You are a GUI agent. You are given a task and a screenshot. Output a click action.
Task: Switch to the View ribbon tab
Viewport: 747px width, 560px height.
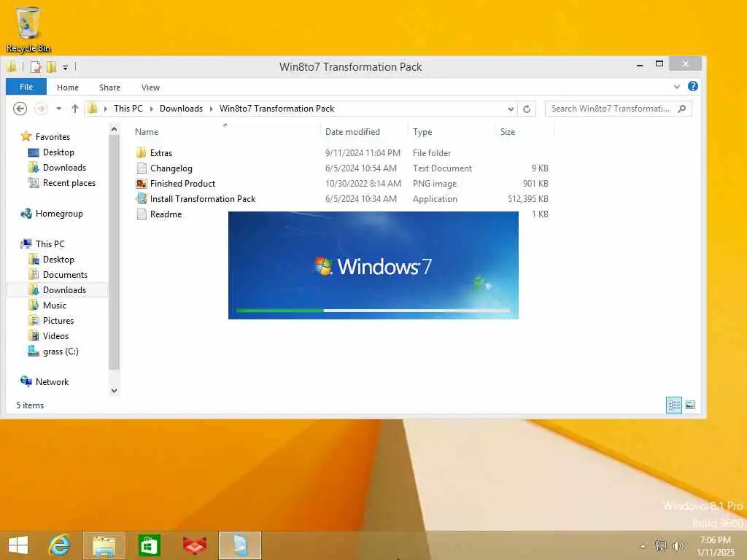(150, 87)
